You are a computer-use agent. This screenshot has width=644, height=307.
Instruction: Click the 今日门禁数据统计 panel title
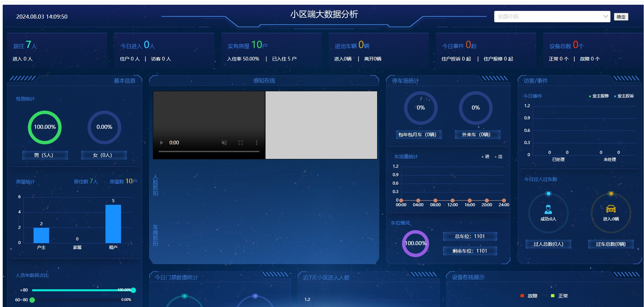point(177,278)
